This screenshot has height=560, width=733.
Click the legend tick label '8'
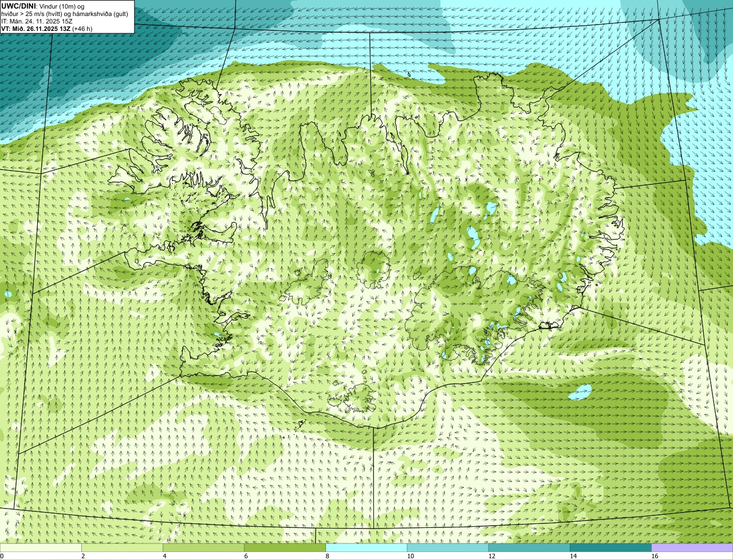click(328, 556)
